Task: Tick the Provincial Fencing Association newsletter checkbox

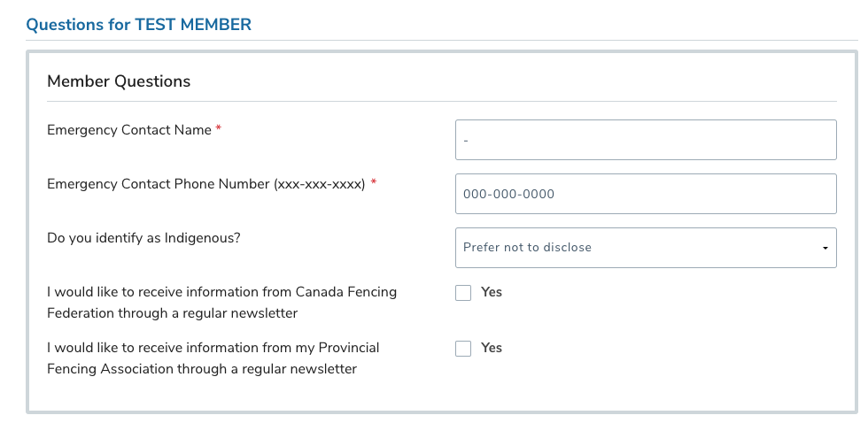Action: (463, 349)
